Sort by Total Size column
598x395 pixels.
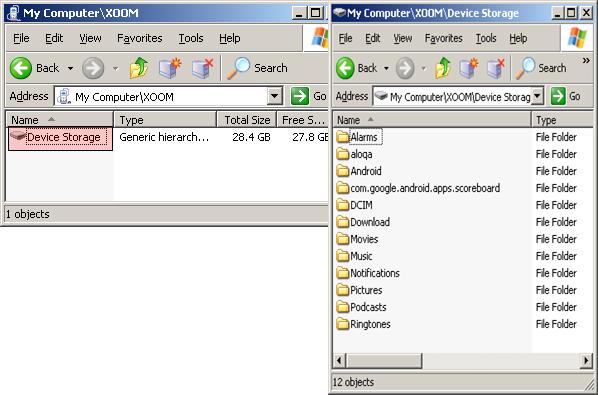point(246,120)
